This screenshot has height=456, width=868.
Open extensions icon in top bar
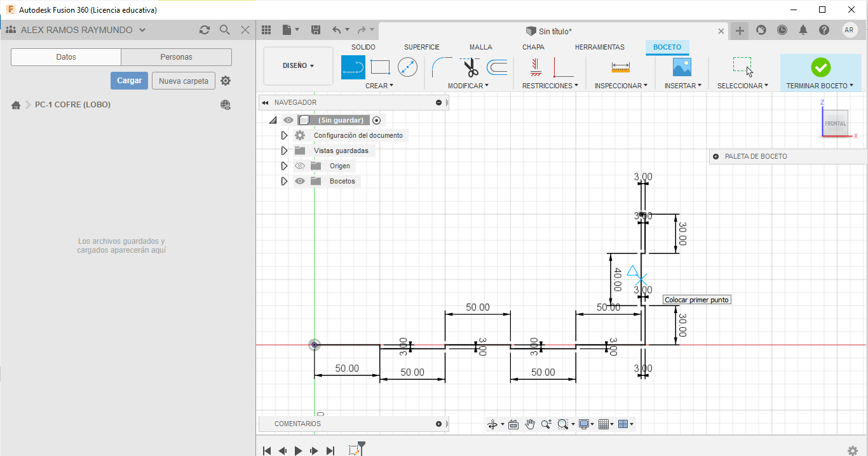[x=761, y=30]
